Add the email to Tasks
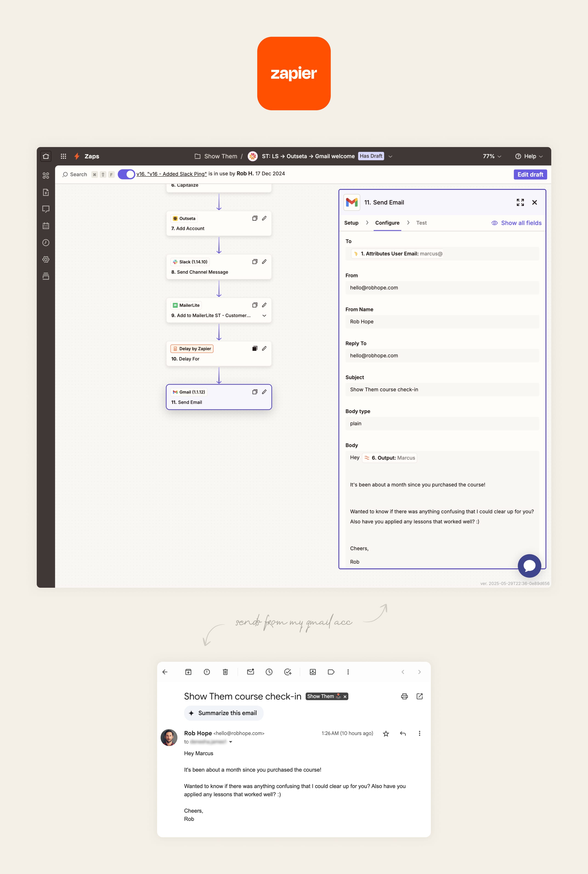This screenshot has width=588, height=874. coord(288,672)
